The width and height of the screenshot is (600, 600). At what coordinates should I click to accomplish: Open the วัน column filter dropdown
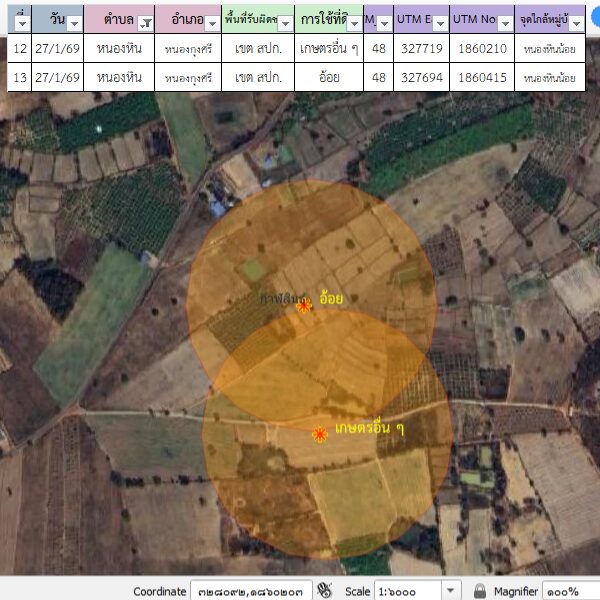[73, 22]
